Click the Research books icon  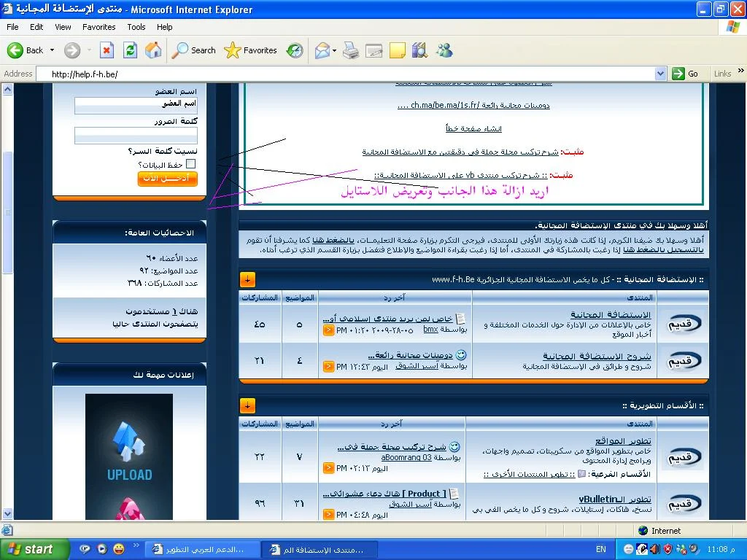tap(419, 50)
